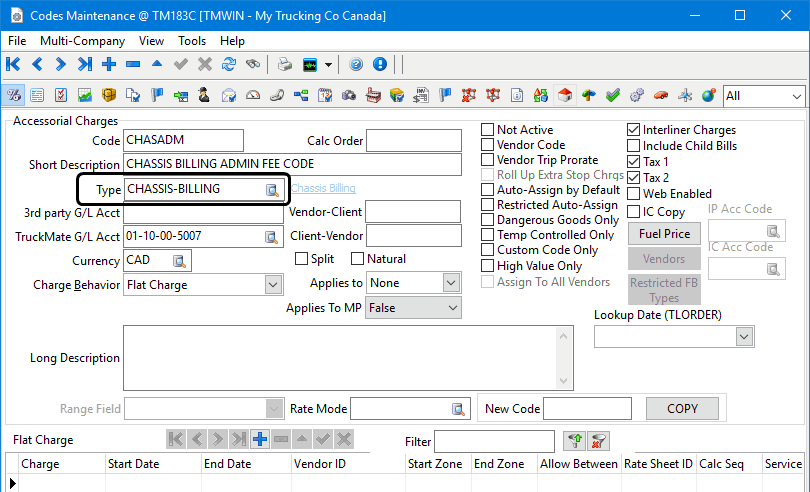Image resolution: width=810 pixels, height=492 pixels.
Task: Open the Lookup Date (TLORDER) dropdown
Action: 743,337
